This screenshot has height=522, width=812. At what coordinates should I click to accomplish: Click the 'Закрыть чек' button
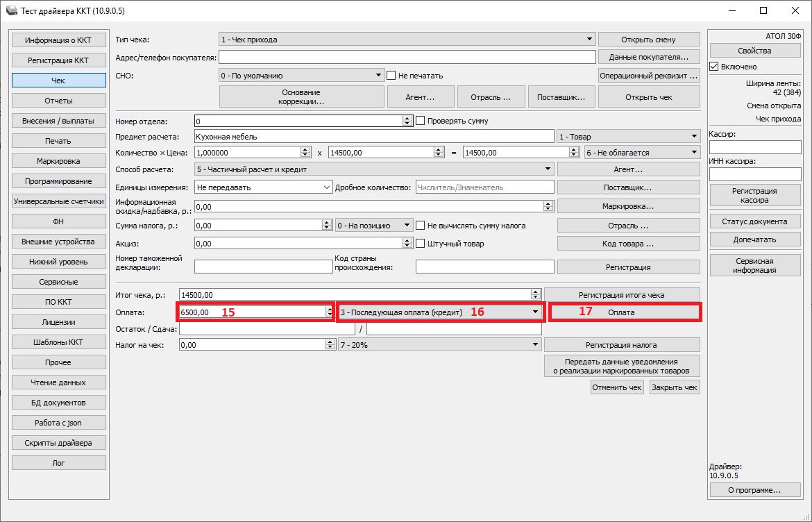(674, 387)
